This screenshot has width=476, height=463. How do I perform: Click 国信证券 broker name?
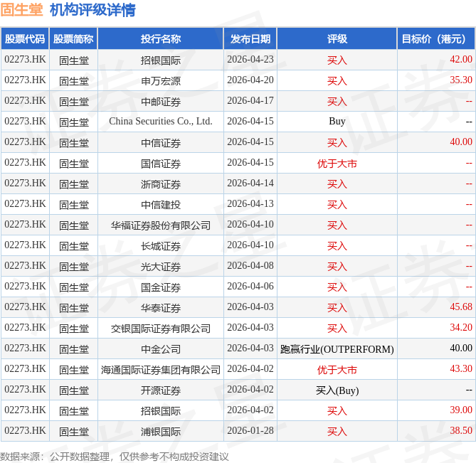(x=161, y=164)
